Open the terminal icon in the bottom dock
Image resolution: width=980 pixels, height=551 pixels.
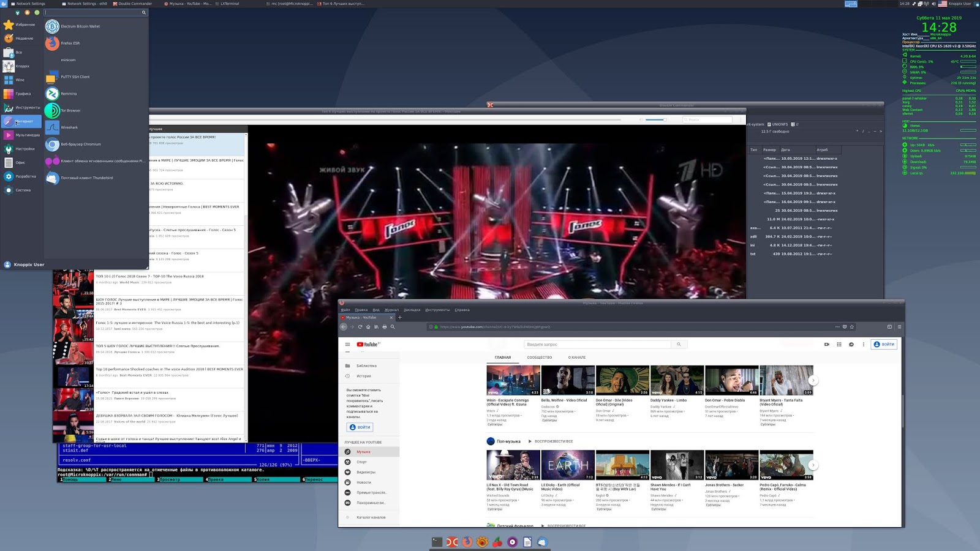(437, 542)
